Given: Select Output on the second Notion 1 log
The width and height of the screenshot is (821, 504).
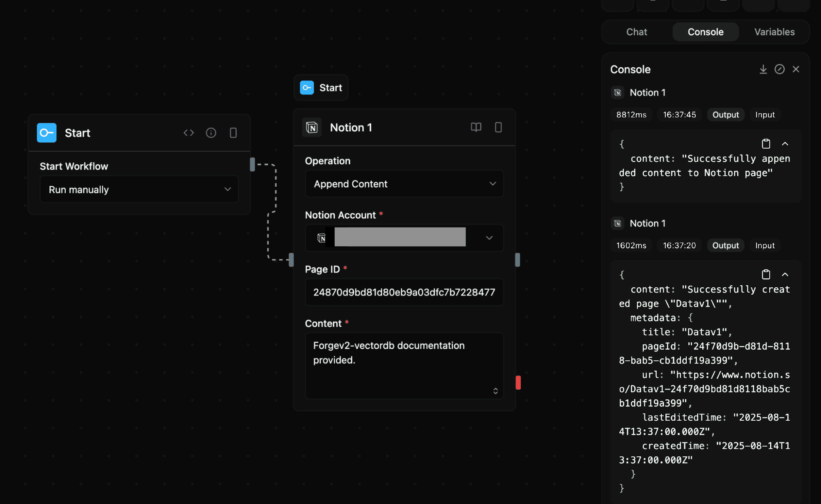Looking at the screenshot, I should [725, 245].
